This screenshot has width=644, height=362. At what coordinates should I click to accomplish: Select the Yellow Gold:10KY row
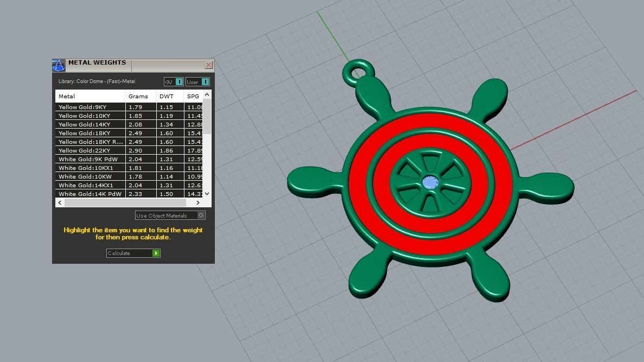pos(129,116)
